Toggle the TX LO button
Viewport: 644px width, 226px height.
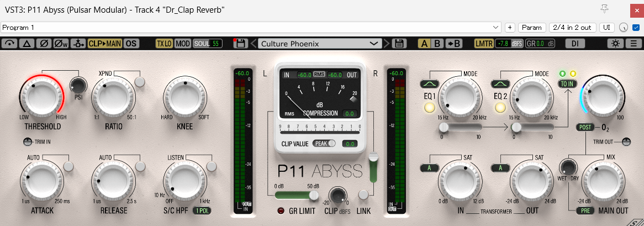pos(164,44)
